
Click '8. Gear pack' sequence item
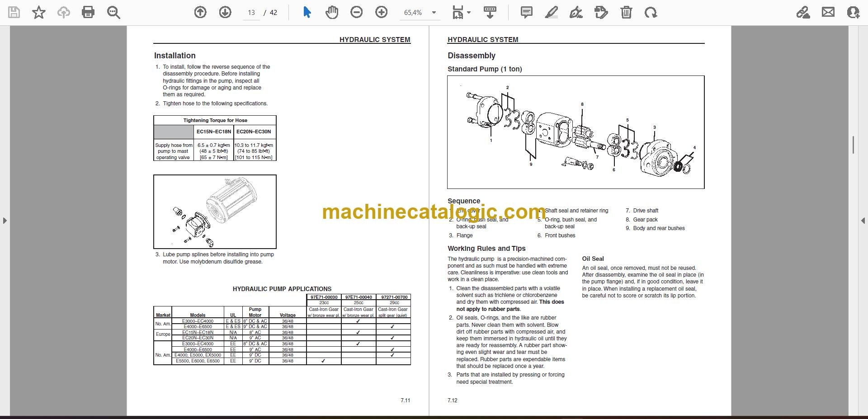[642, 220]
